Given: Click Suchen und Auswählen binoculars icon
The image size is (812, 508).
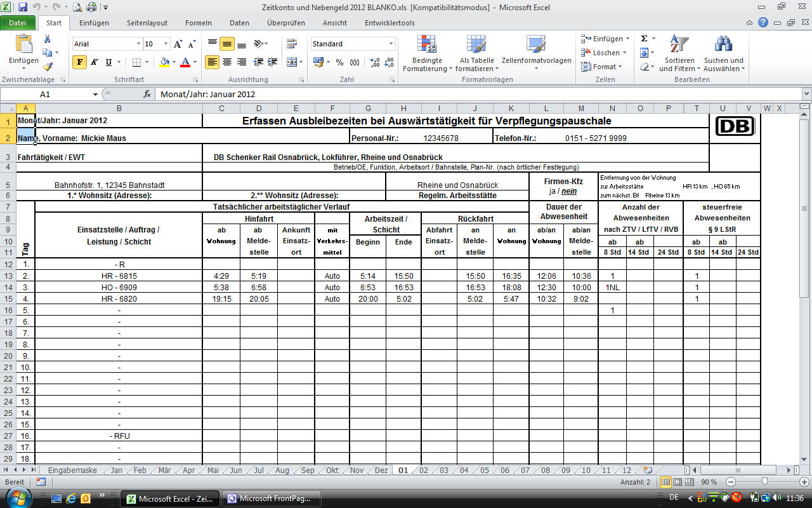Looking at the screenshot, I should (723, 54).
